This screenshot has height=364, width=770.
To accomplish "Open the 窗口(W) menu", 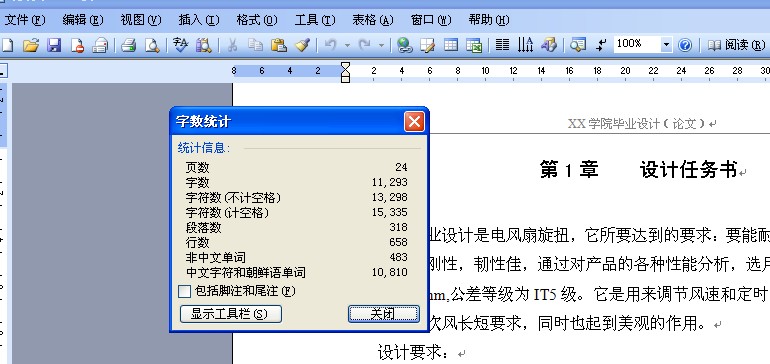I will (431, 20).
